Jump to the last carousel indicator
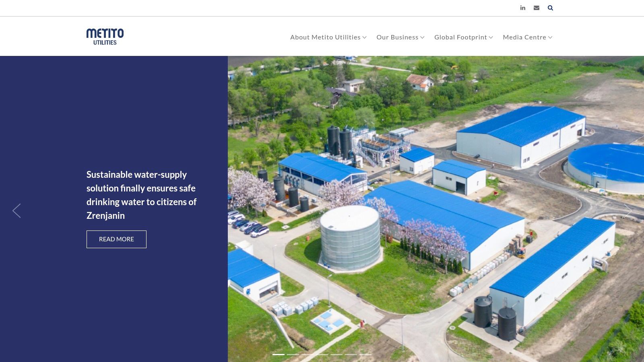The height and width of the screenshot is (362, 644). coord(365,354)
